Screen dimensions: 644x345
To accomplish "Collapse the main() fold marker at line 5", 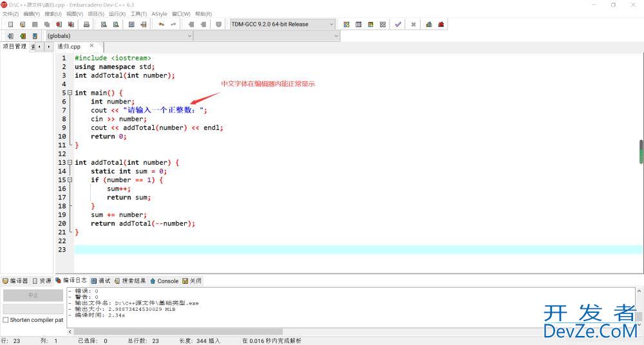I will (x=70, y=93).
